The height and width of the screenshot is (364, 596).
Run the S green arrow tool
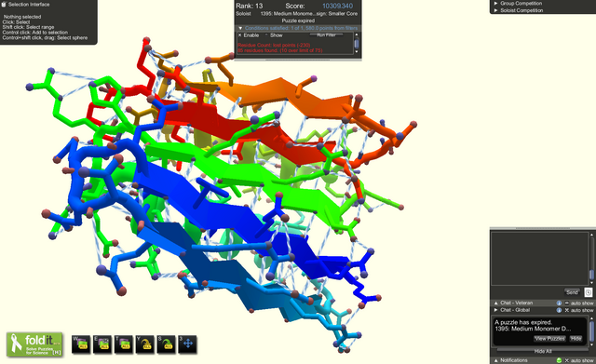pyautogui.click(x=167, y=344)
